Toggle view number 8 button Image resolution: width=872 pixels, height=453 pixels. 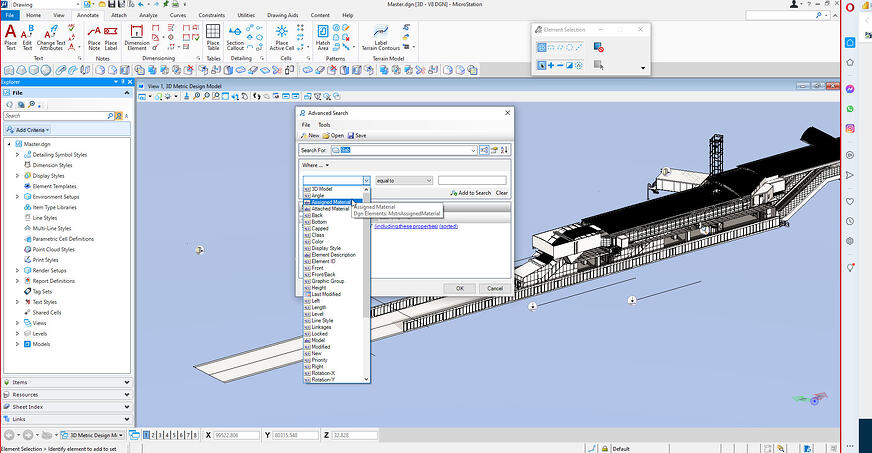tap(195, 435)
